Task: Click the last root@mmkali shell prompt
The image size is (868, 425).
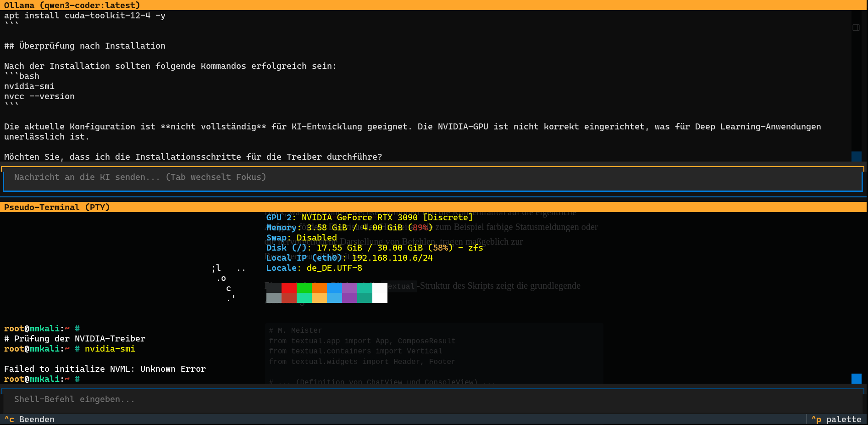Action: click(42, 379)
